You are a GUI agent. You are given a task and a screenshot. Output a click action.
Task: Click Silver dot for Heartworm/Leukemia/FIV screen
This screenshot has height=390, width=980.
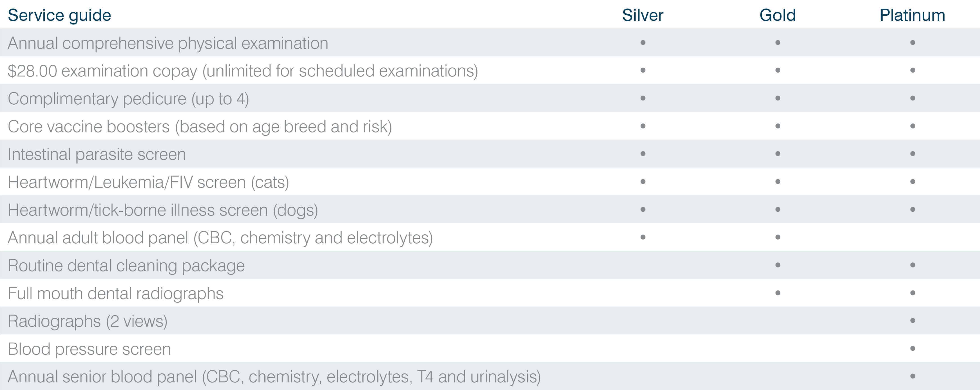[643, 182]
